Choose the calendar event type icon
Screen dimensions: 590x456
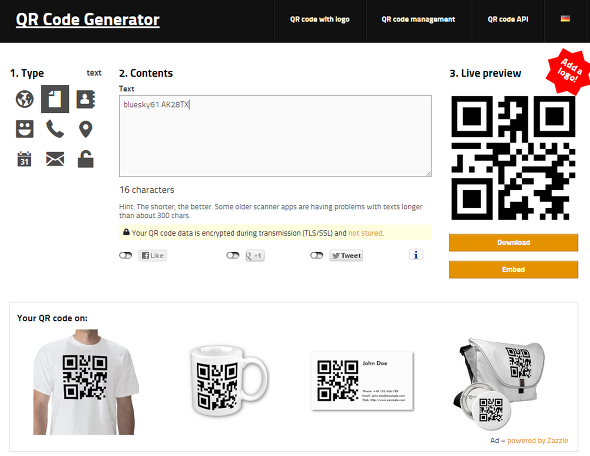[x=24, y=159]
